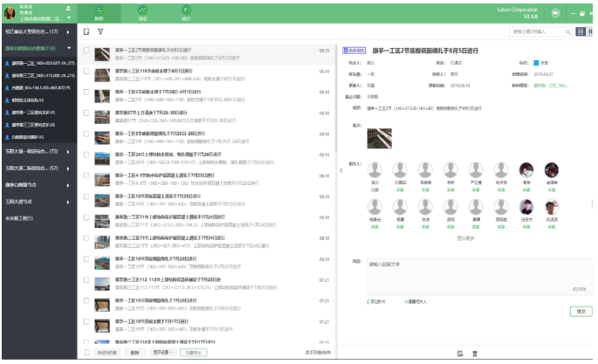Click the 删除 button in the bottom bar
Screen dimensions: 598x364
point(135,353)
